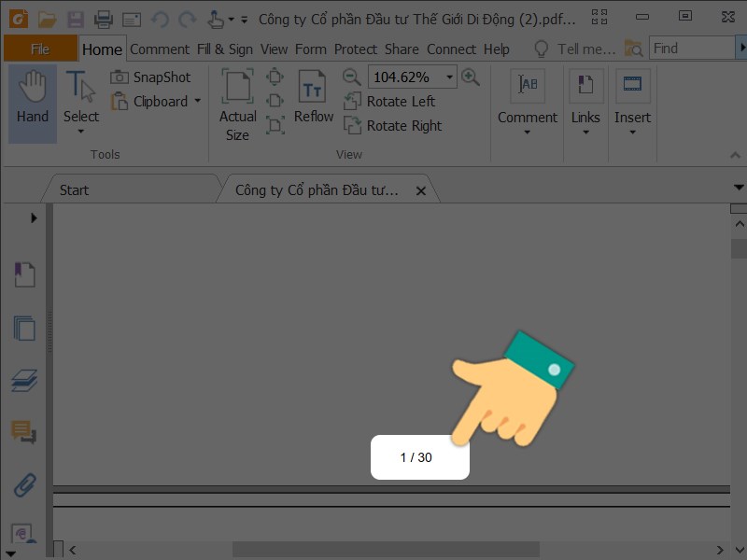
Task: Click Rotate Left
Action: 389,102
